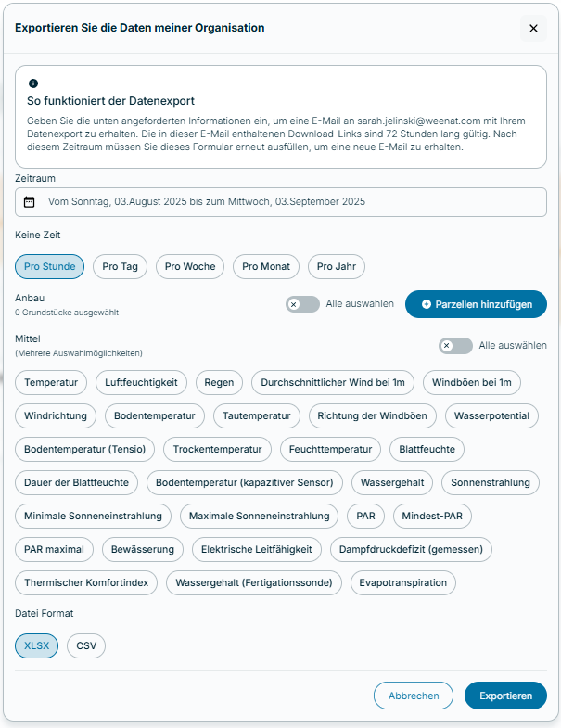The height and width of the screenshot is (728, 561).
Task: Pick the Blattfeuchte metric chip
Action: [x=427, y=450]
